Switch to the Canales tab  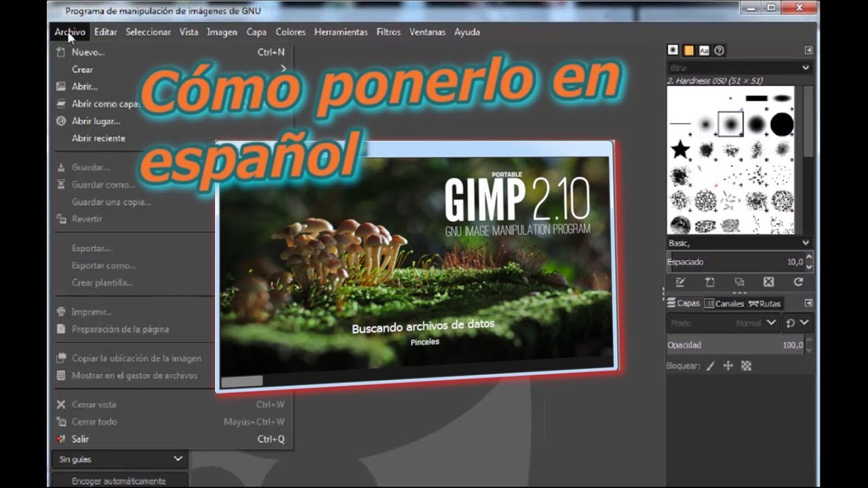tap(724, 304)
